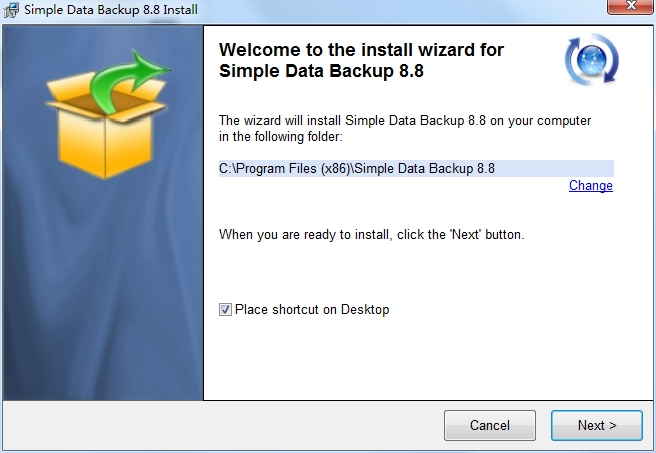Image resolution: width=656 pixels, height=453 pixels.
Task: Click the 'When you are ready to install' instruction
Action: (x=371, y=235)
